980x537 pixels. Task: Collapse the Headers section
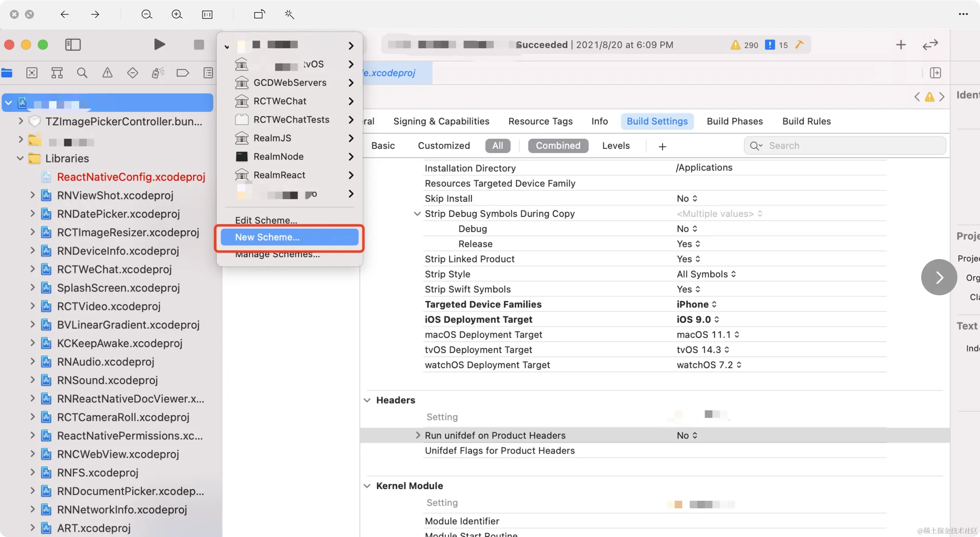367,400
